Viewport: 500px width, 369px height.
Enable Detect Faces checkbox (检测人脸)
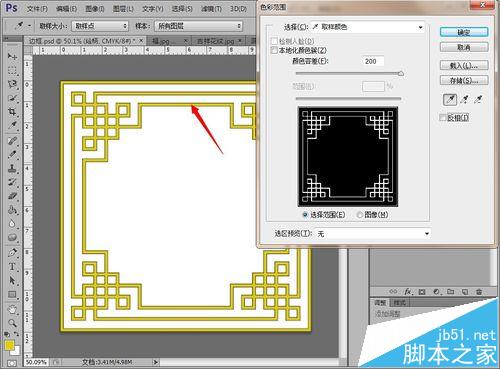click(274, 41)
